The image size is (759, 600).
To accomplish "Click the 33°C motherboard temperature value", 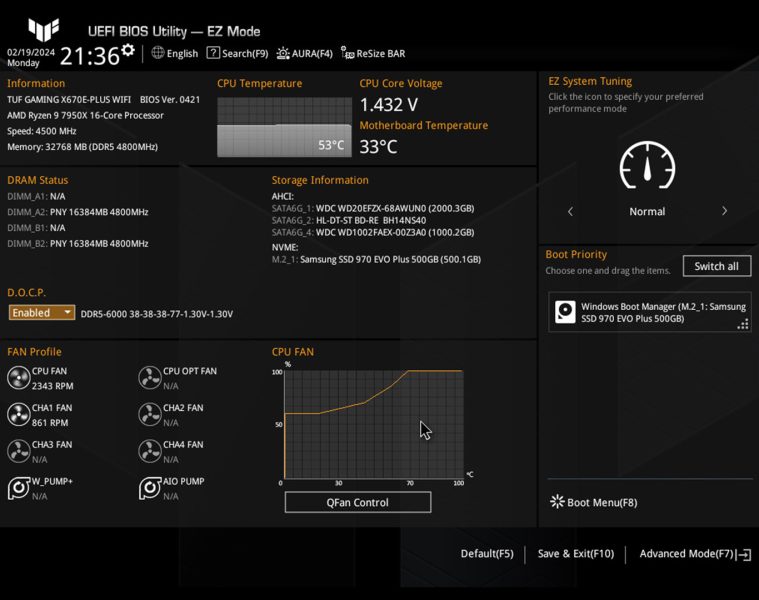I will (378, 147).
